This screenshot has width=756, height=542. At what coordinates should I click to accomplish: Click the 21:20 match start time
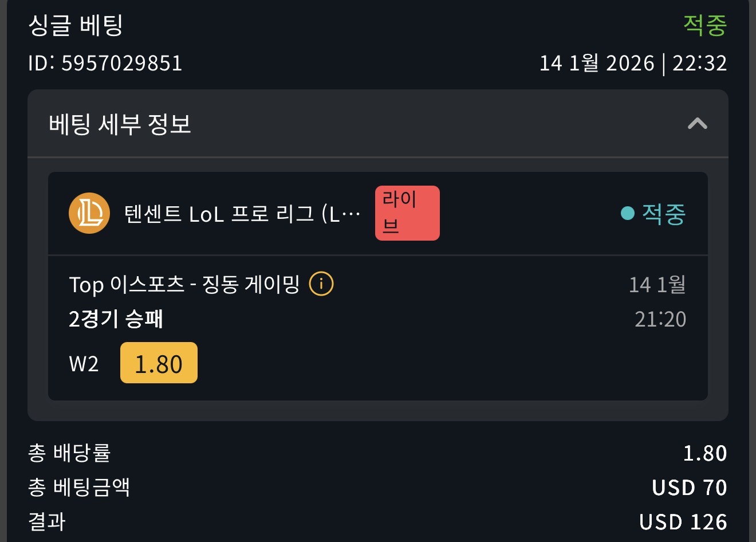click(660, 319)
